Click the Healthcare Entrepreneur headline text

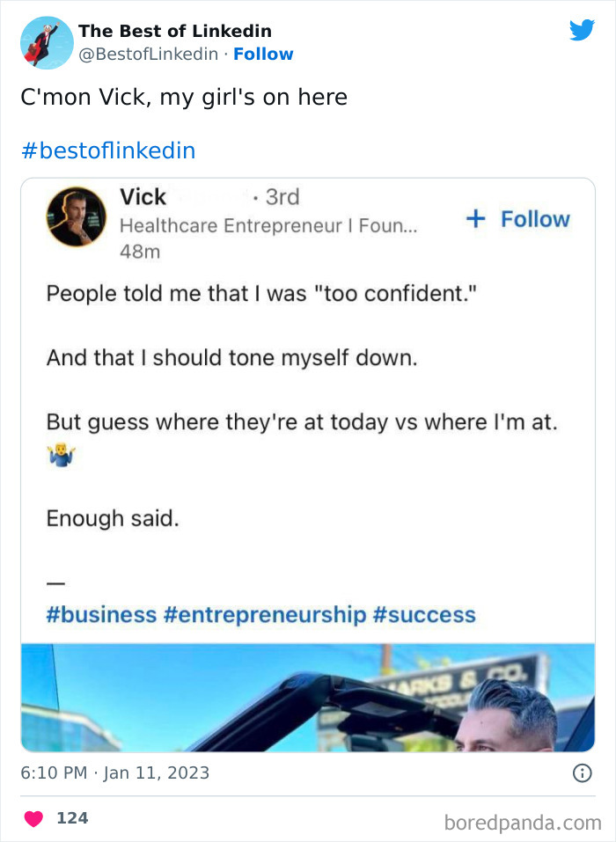[x=268, y=226]
